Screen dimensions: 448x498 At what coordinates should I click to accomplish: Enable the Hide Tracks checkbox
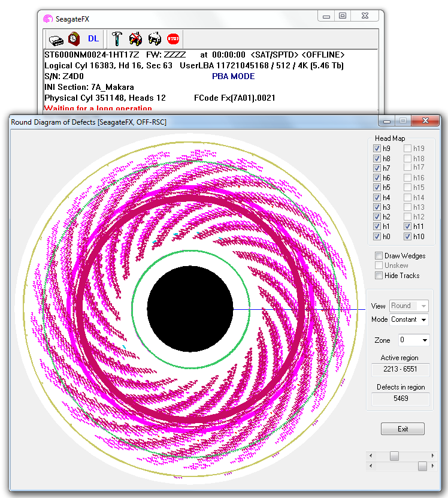tap(379, 275)
